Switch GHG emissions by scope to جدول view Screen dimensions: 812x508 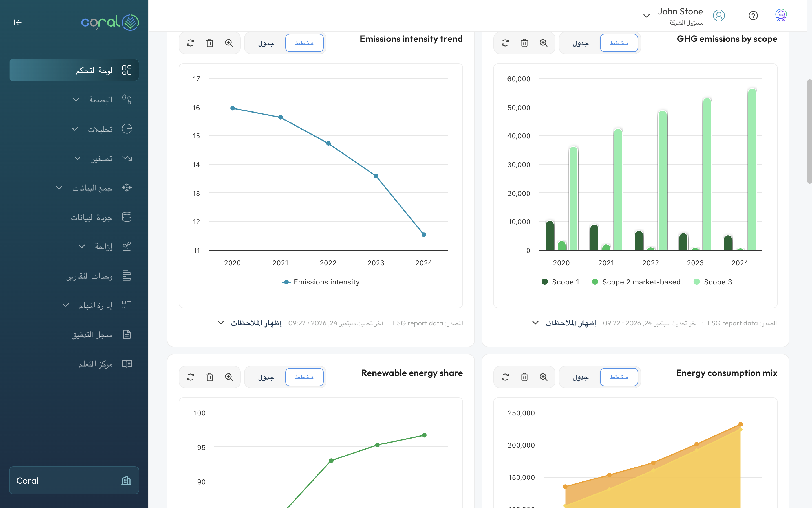581,43
